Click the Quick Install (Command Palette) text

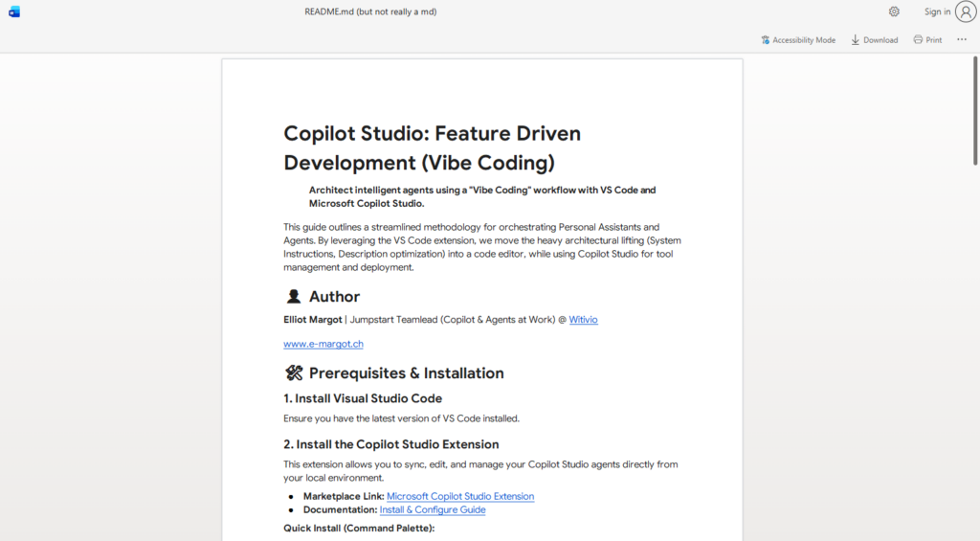click(x=359, y=528)
